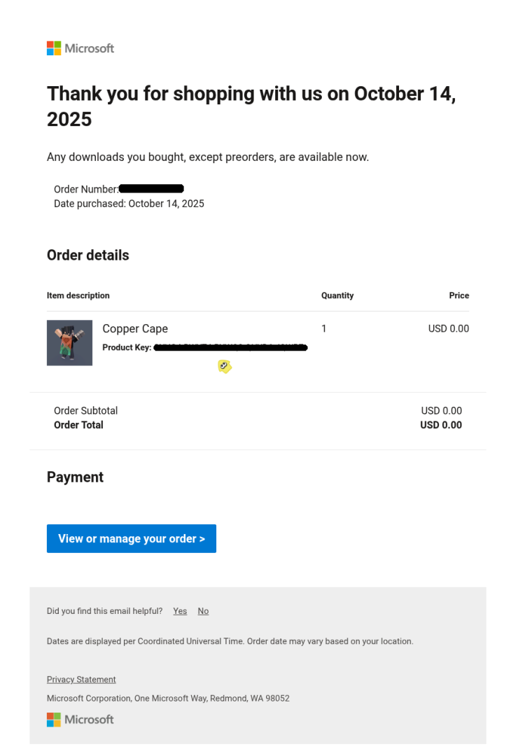532x756 pixels.
Task: Click the Price column header
Action: [x=458, y=295]
